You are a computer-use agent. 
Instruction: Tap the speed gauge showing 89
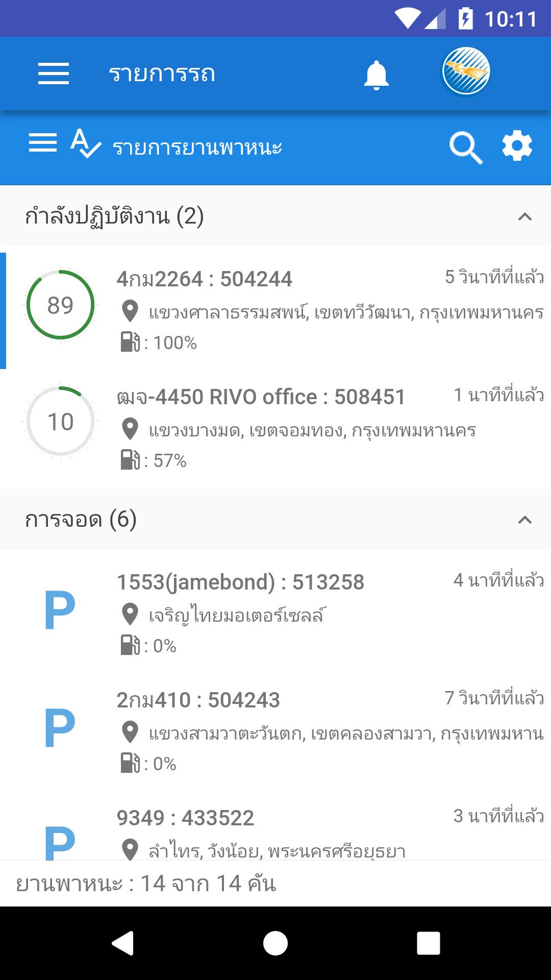coord(61,305)
